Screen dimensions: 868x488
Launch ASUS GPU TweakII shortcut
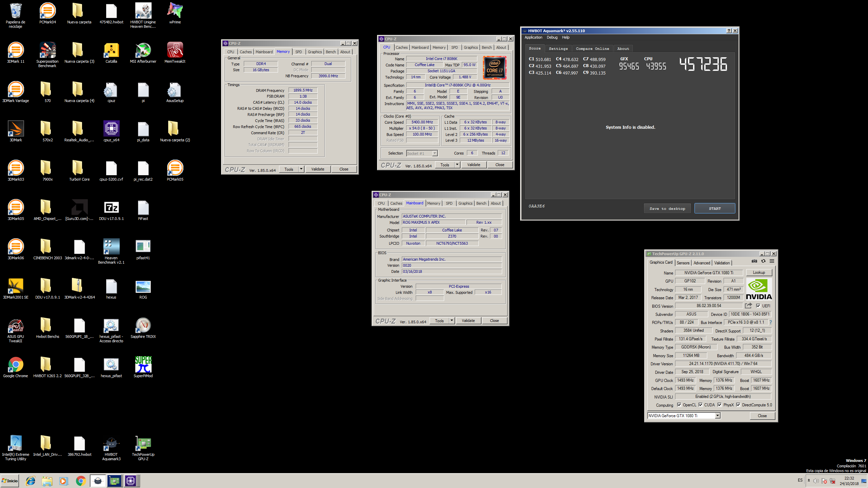pyautogui.click(x=16, y=330)
